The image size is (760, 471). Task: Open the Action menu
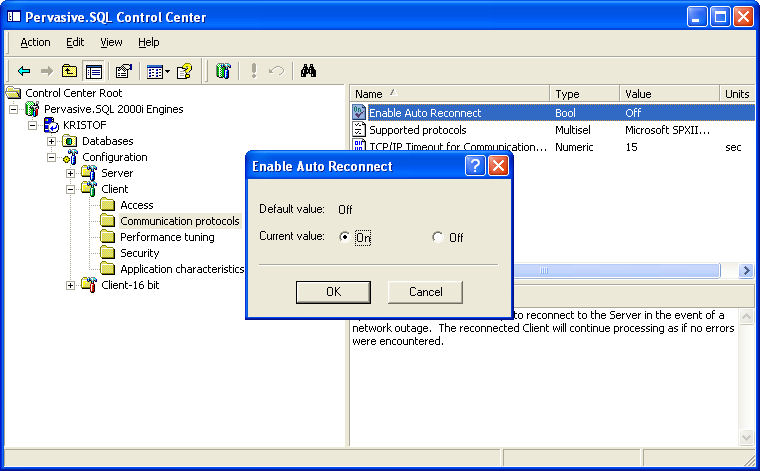35,43
